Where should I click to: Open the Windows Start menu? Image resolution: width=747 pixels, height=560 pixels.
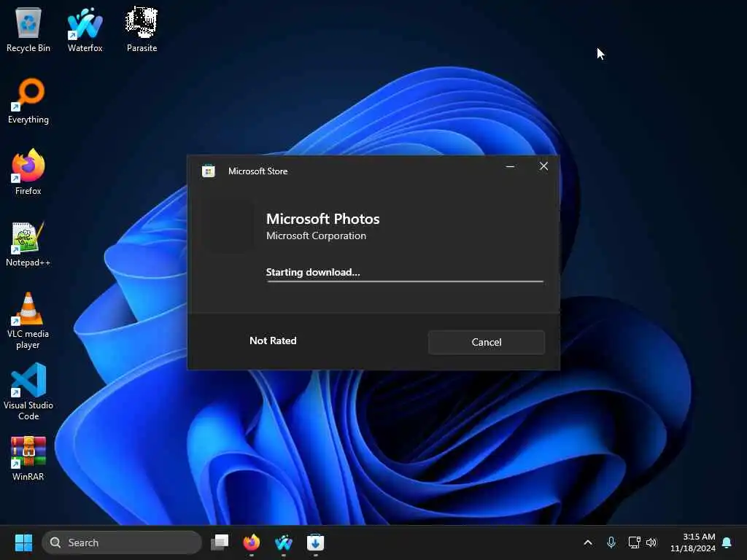(x=23, y=542)
